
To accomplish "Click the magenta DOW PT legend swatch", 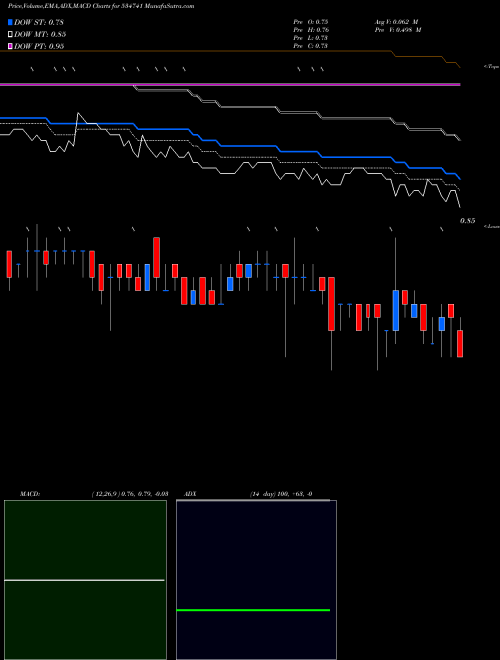I will 10,46.
